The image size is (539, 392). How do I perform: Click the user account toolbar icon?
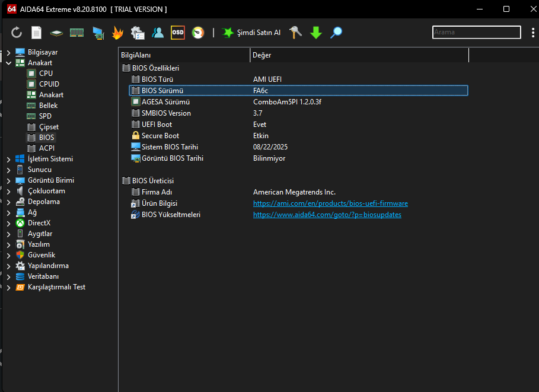158,33
